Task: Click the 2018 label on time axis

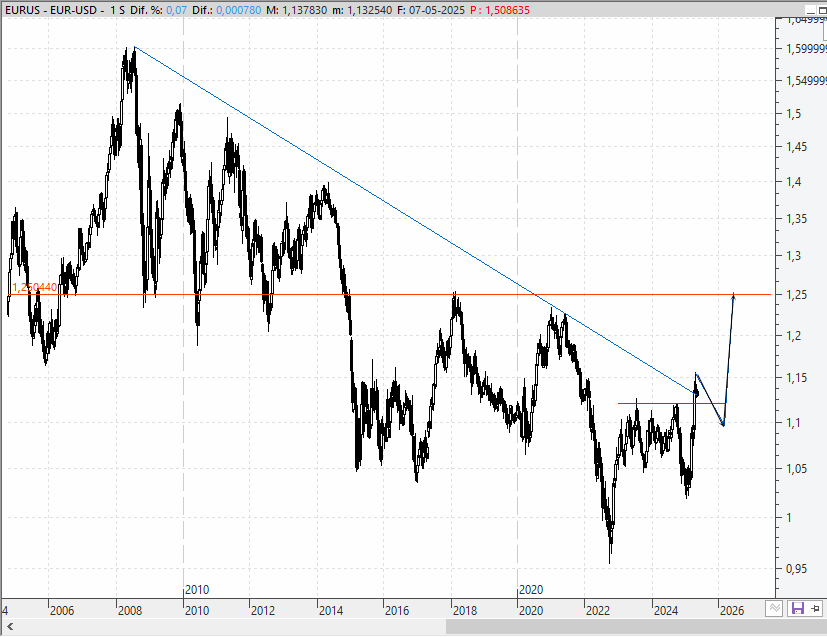Action: [465, 611]
